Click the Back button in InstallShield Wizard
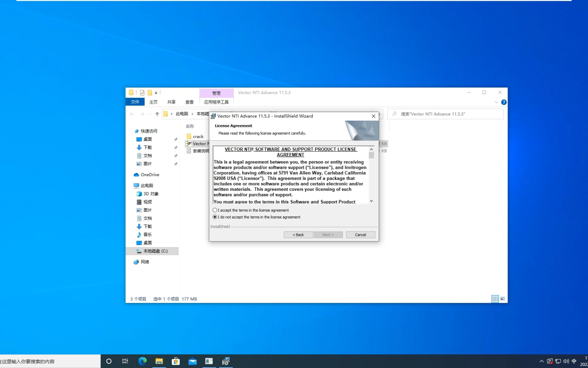This screenshot has width=588, height=368. tap(298, 235)
